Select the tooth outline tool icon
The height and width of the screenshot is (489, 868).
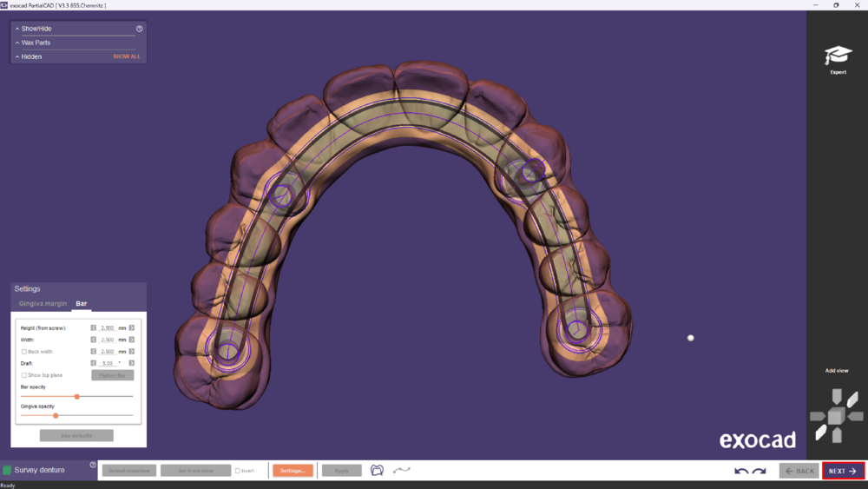(x=377, y=470)
